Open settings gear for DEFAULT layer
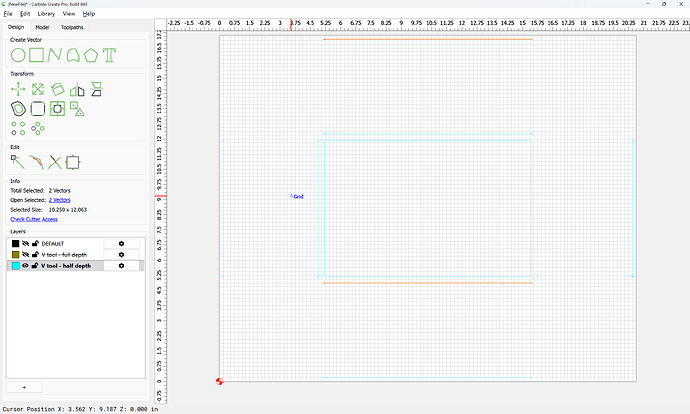690x414 pixels. 121,243
